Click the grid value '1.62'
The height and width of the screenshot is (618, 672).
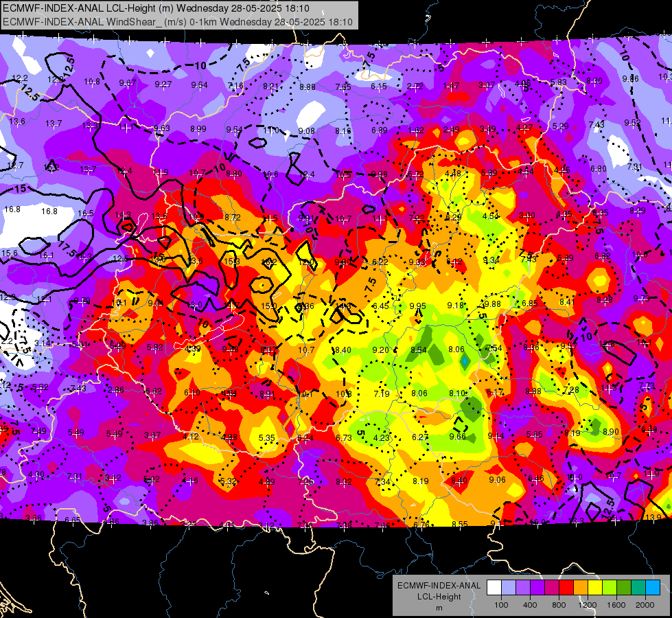click(416, 130)
